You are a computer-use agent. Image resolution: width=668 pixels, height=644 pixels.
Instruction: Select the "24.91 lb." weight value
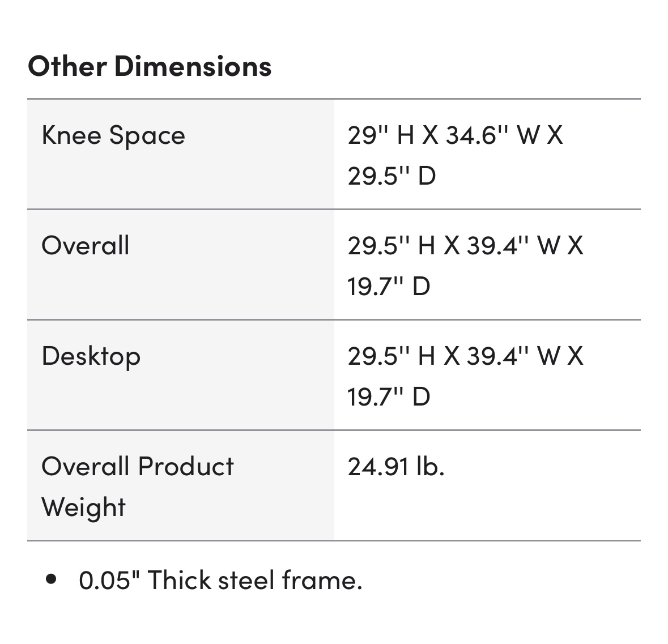(x=396, y=467)
